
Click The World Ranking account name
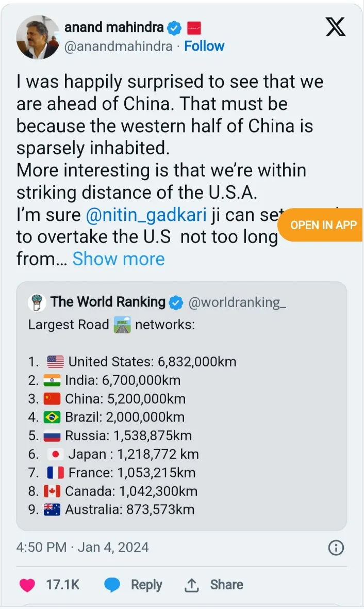point(108,302)
